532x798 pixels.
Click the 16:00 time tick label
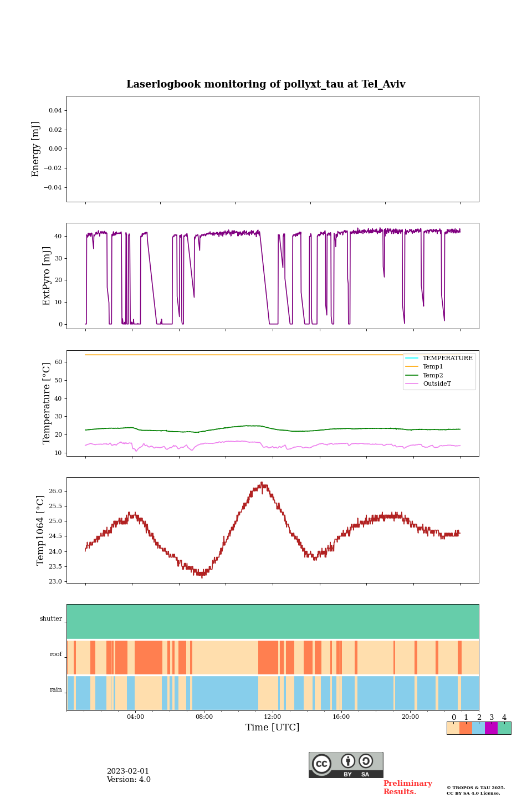pyautogui.click(x=341, y=717)
